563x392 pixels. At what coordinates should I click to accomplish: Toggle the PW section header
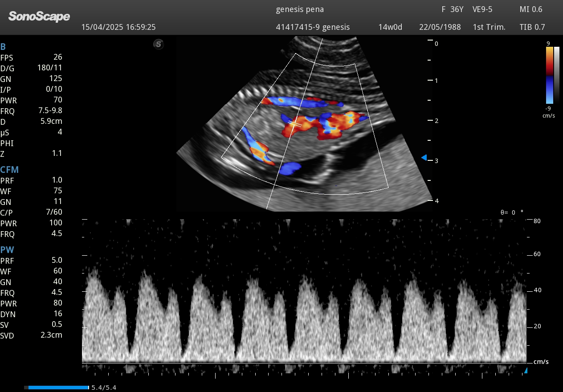(8, 250)
